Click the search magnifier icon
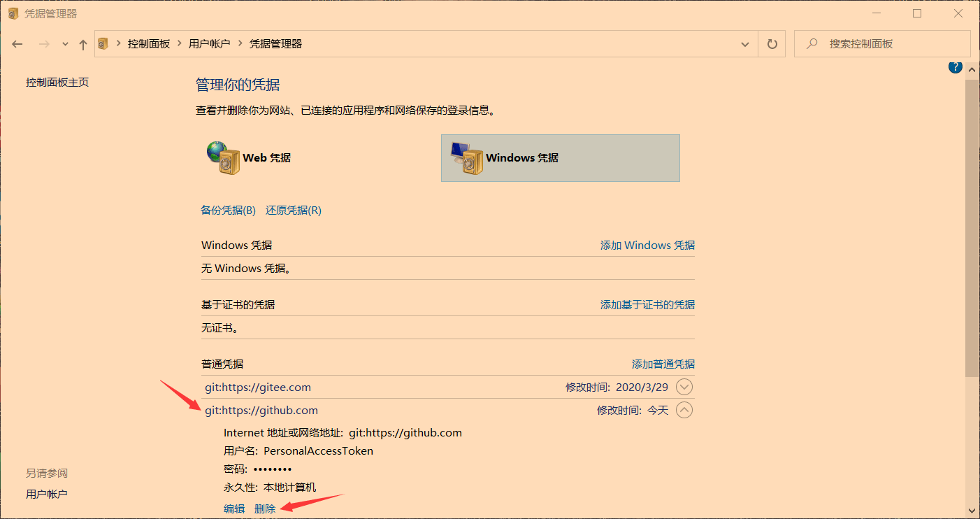980x519 pixels. click(x=812, y=43)
